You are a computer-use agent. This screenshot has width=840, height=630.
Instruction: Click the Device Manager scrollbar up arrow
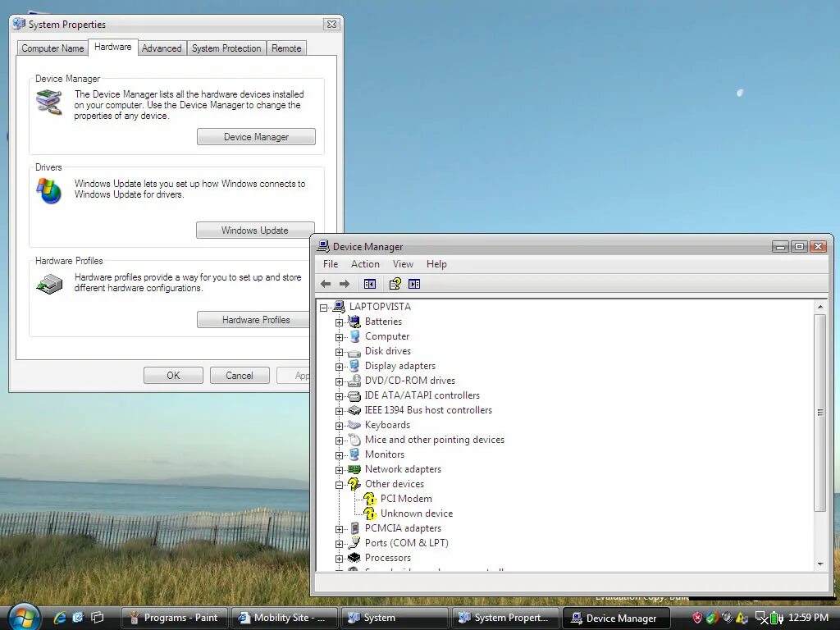click(x=820, y=307)
